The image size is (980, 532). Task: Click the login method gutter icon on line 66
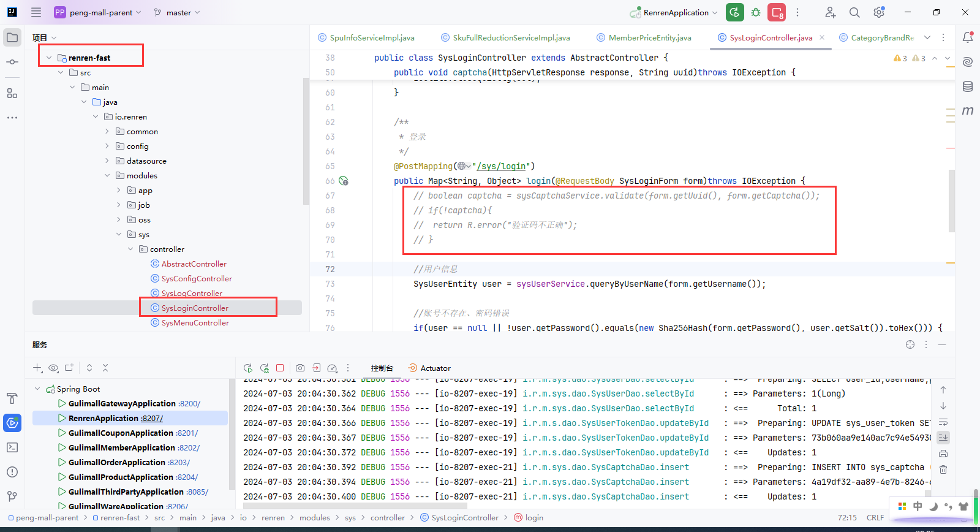point(344,181)
